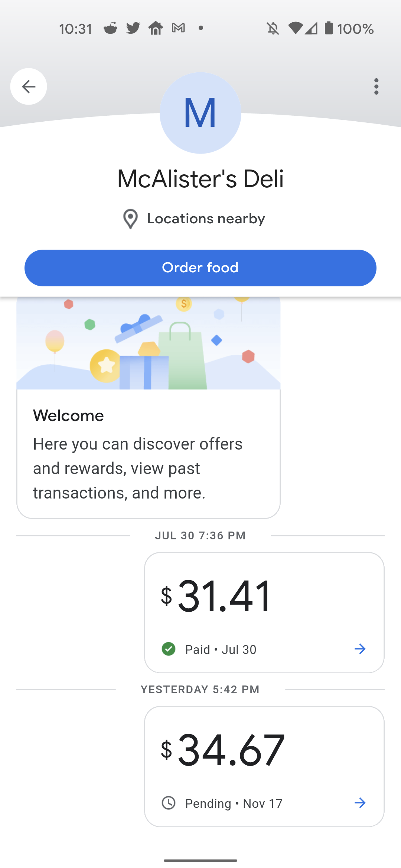Screen dimensions: 401x868
Task: Tap the rewards illustration banner
Action: 148,343
